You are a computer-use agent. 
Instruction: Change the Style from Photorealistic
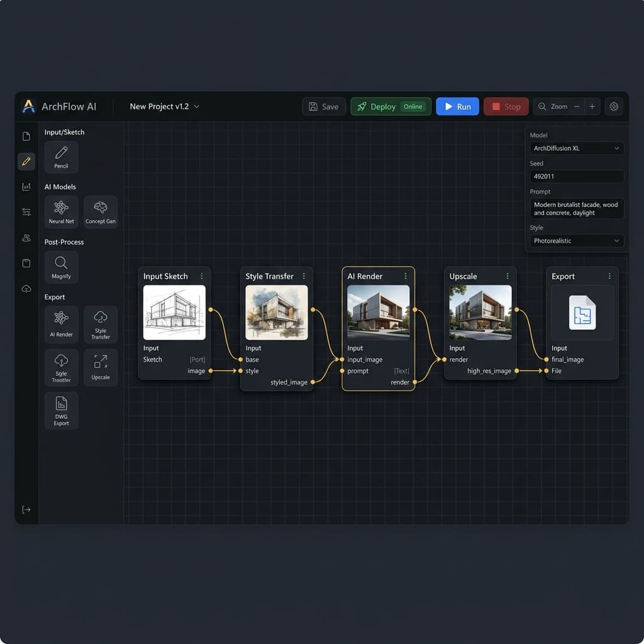pyautogui.click(x=576, y=241)
